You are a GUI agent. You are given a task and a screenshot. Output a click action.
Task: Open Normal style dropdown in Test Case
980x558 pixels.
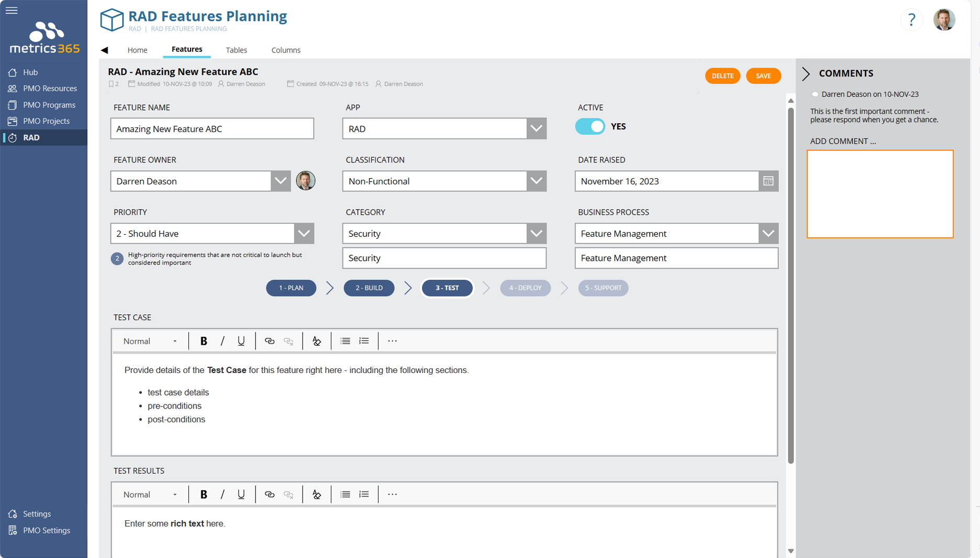150,341
